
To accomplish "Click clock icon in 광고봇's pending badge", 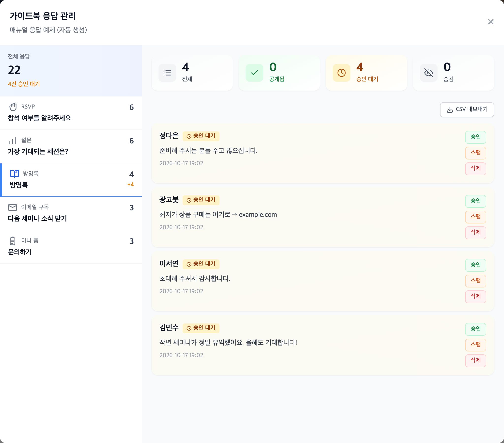I will tap(189, 200).
